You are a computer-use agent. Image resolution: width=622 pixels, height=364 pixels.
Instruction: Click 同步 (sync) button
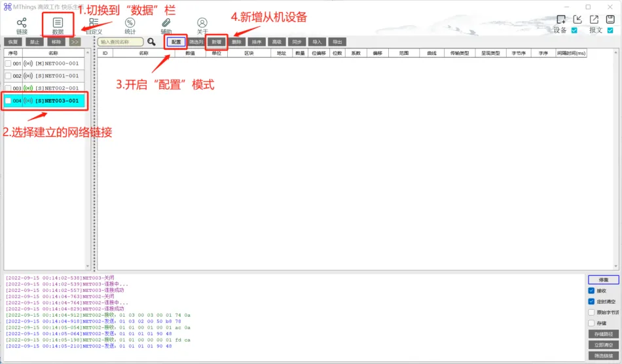297,42
